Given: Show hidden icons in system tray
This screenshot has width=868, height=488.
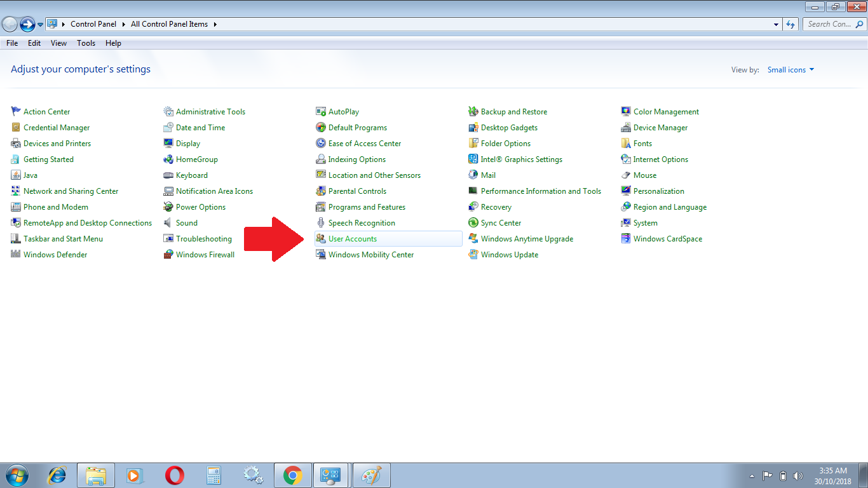Looking at the screenshot, I should pos(752,476).
